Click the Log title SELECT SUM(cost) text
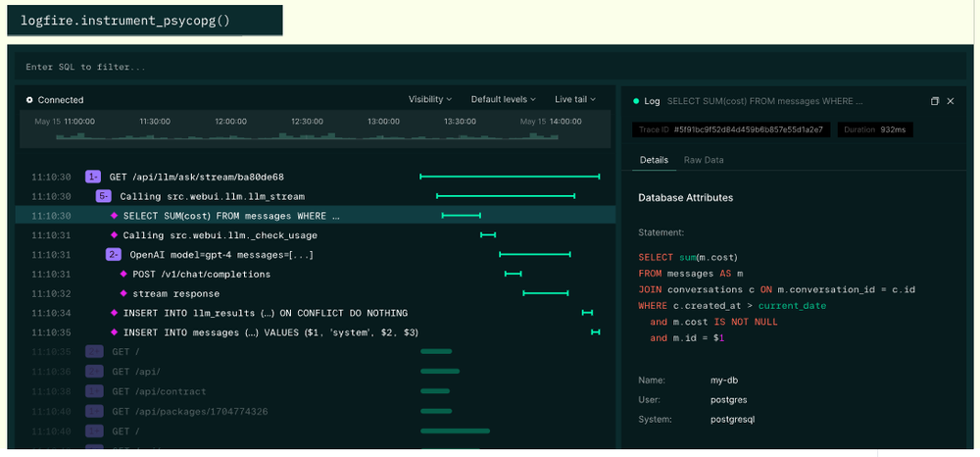980x457 pixels. coord(765,101)
